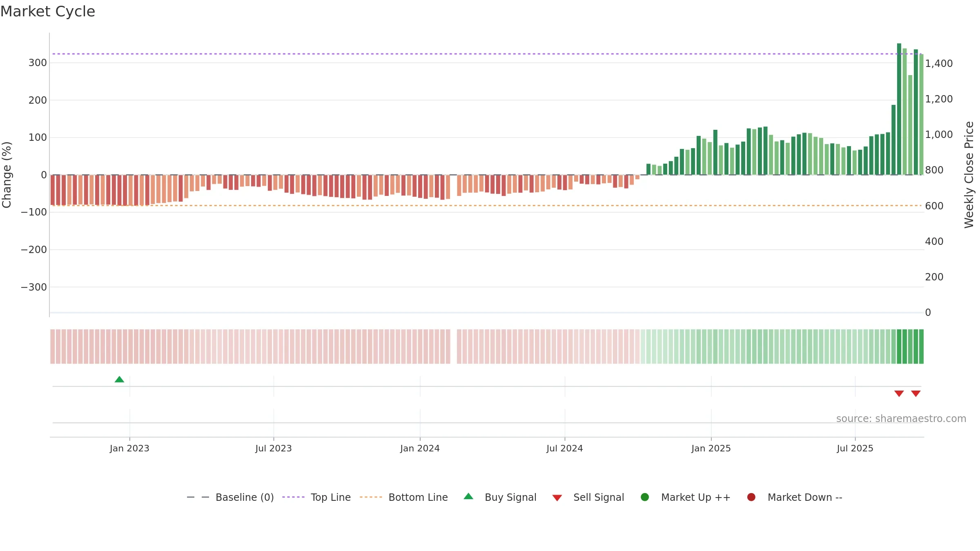The image size is (980, 551).
Task: Click the 800 price axis label
Action: click(934, 170)
